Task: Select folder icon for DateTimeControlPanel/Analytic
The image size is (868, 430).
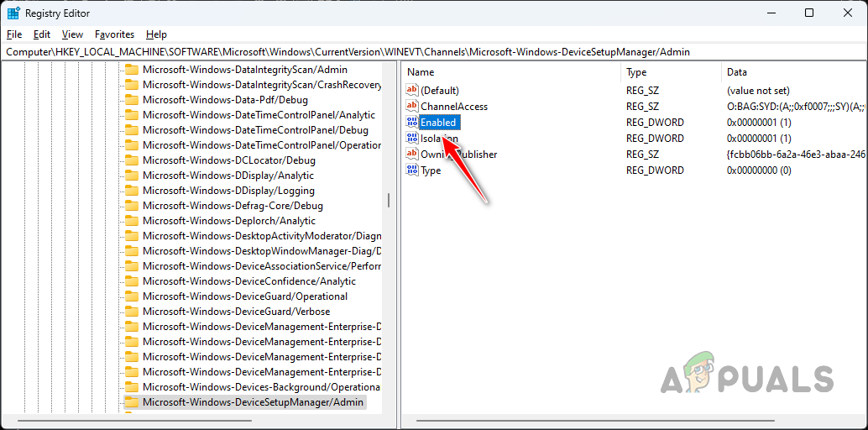Action: (131, 115)
